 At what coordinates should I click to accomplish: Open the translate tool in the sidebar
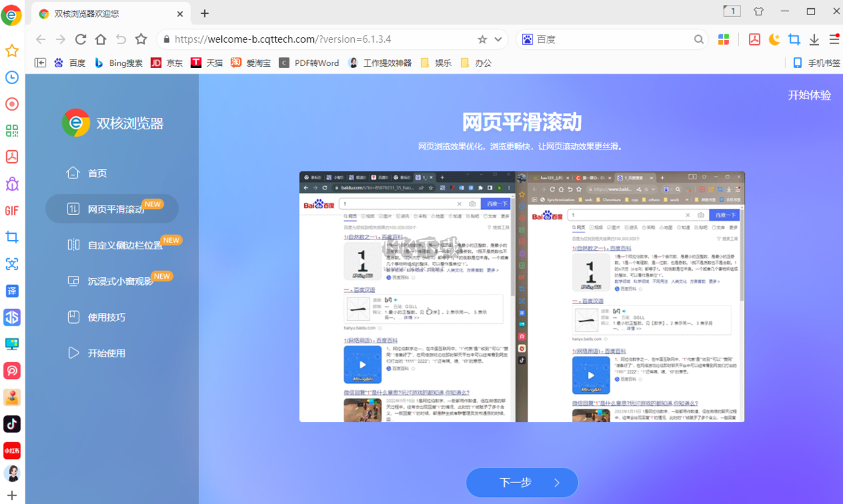11,291
